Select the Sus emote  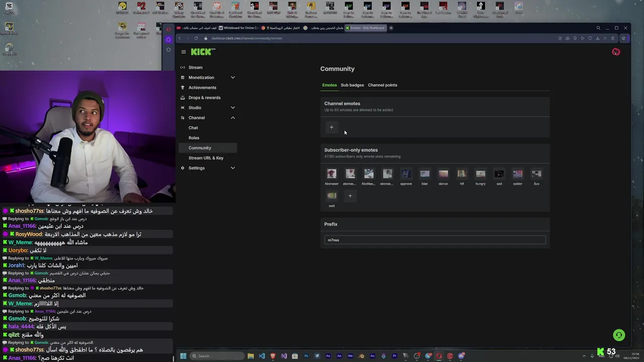pos(536,174)
